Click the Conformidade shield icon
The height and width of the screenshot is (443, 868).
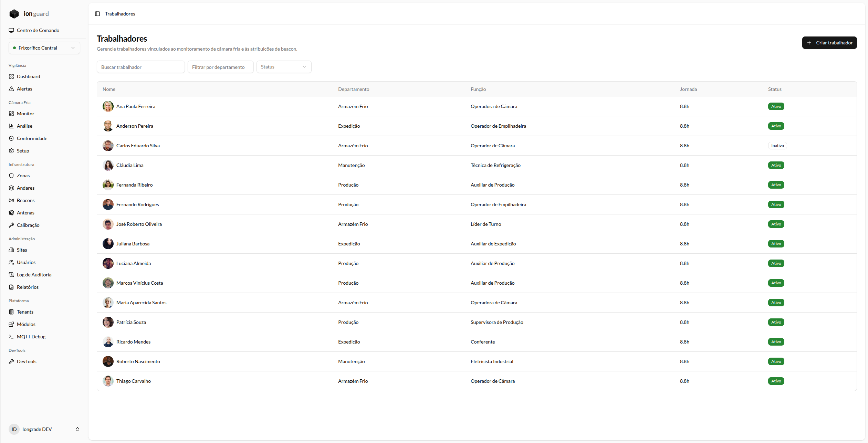point(11,138)
